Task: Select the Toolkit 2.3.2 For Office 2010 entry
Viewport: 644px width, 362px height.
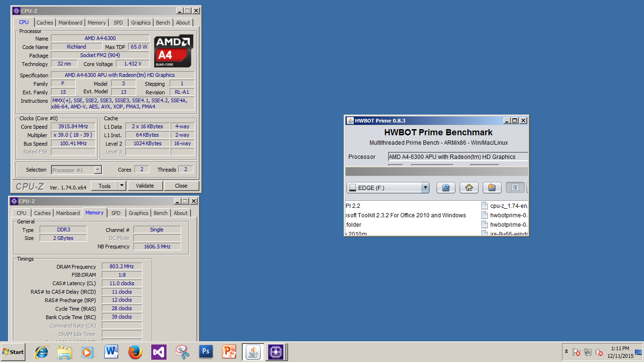Action: (x=406, y=215)
